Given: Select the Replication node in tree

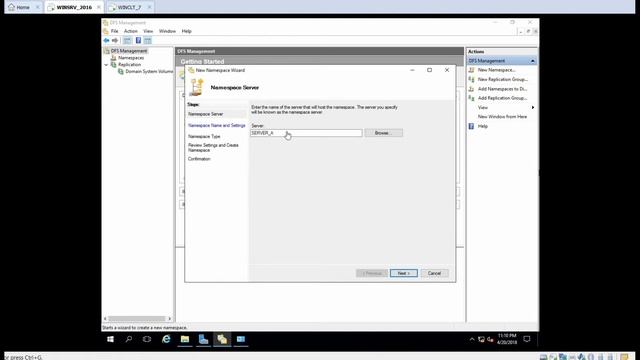Looking at the screenshot, I should pyautogui.click(x=129, y=64).
